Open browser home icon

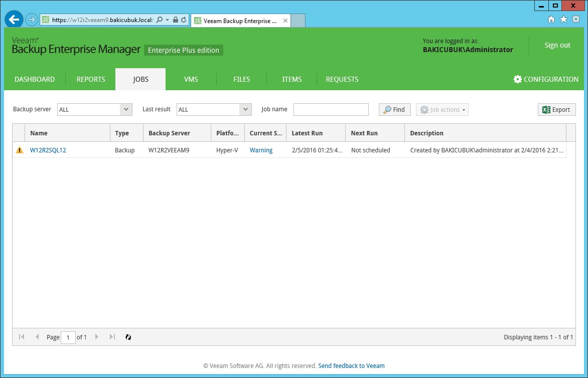551,20
